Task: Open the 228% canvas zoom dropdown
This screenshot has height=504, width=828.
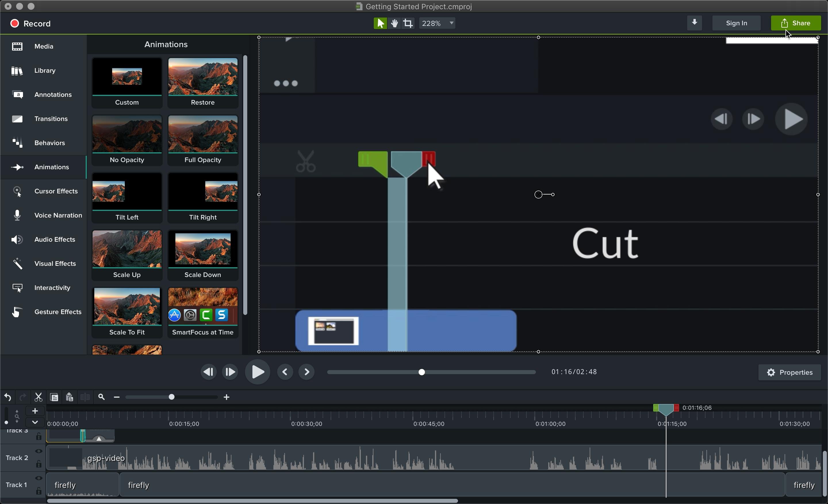Action: (x=437, y=23)
